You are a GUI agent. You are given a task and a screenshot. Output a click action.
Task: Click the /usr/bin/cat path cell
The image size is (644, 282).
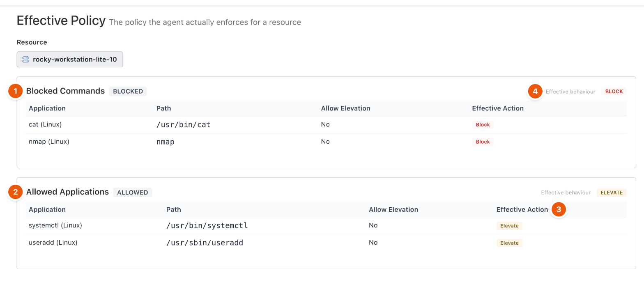tap(184, 124)
